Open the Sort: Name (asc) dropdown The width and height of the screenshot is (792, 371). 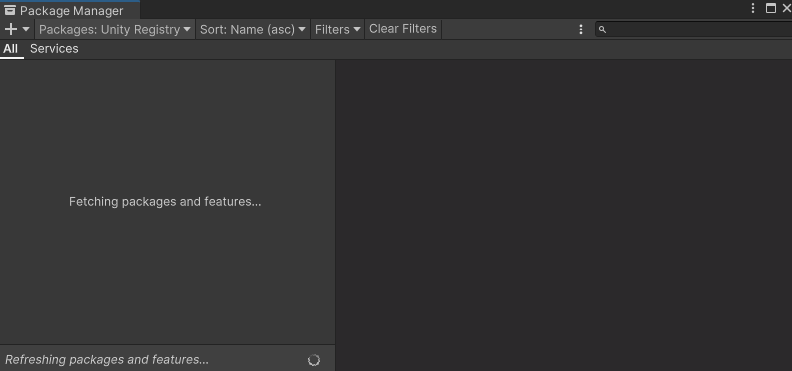pyautogui.click(x=253, y=29)
